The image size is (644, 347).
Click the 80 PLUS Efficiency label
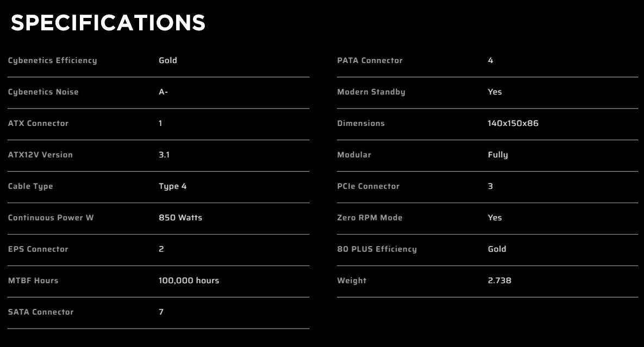pos(377,249)
